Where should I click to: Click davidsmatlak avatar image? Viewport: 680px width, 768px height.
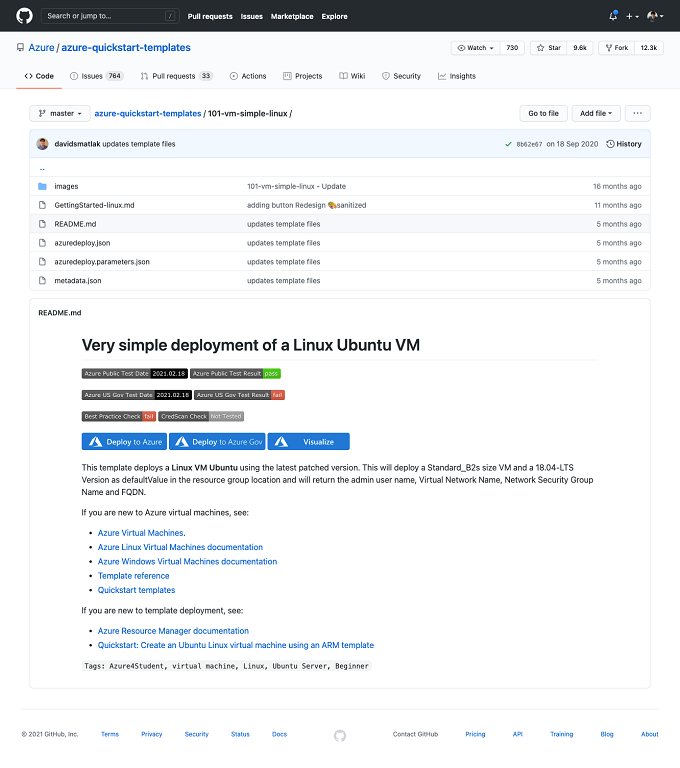click(x=43, y=144)
